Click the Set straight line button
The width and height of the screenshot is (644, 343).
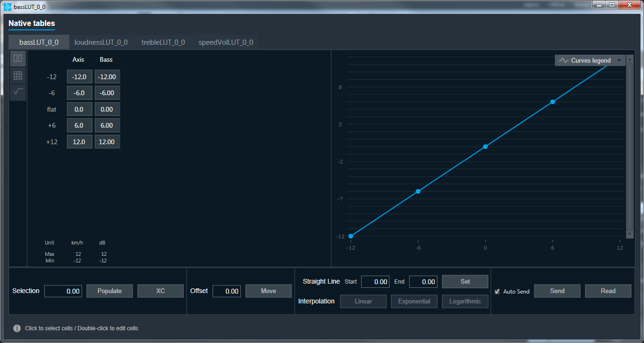point(465,282)
